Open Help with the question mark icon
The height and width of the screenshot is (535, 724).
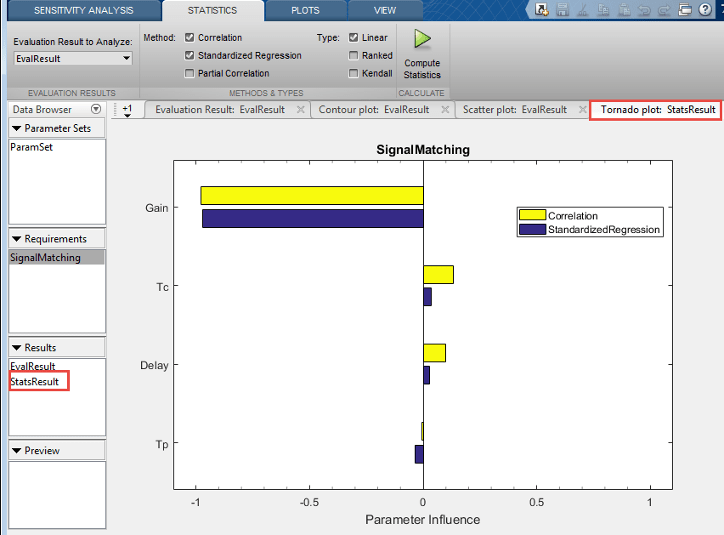coord(705,9)
